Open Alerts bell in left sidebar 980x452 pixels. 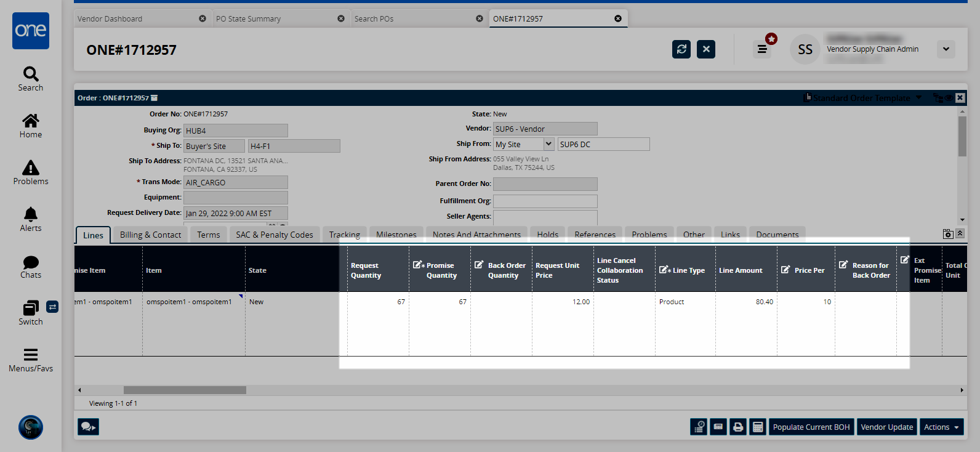(30, 219)
